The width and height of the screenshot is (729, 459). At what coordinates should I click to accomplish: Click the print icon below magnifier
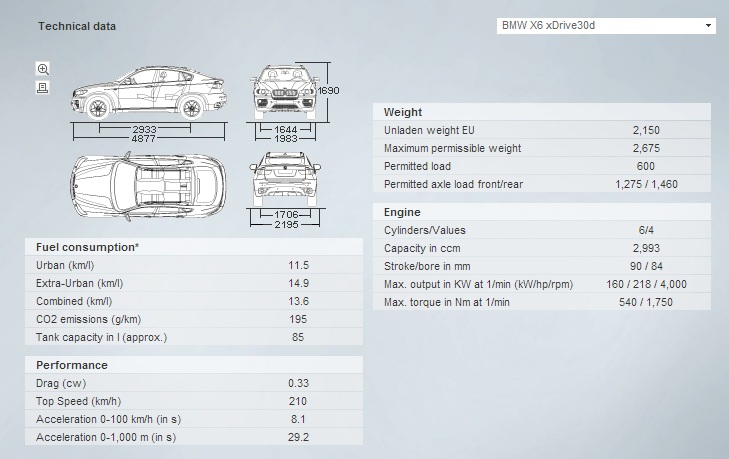point(43,87)
